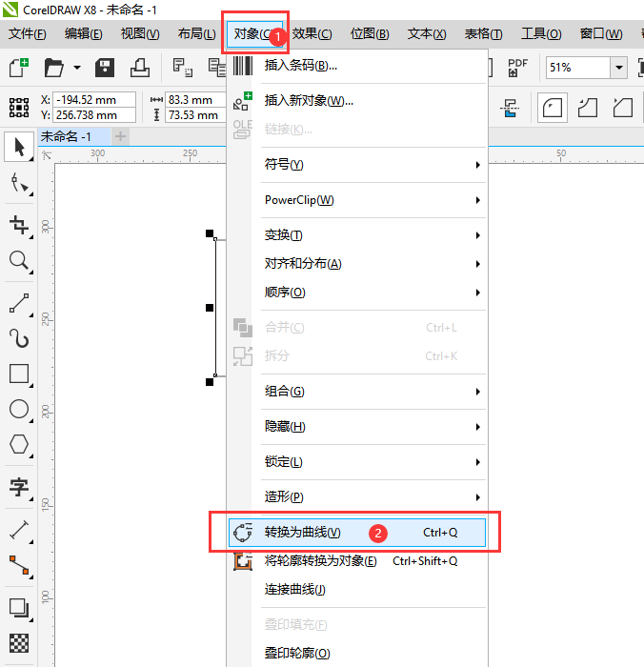Expand the 对齐和分布 submenu

[357, 264]
